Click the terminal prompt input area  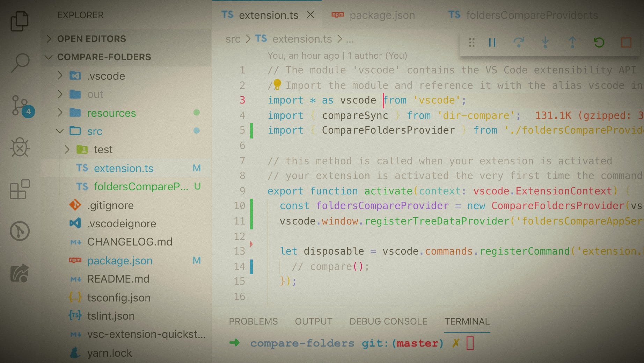point(470,343)
